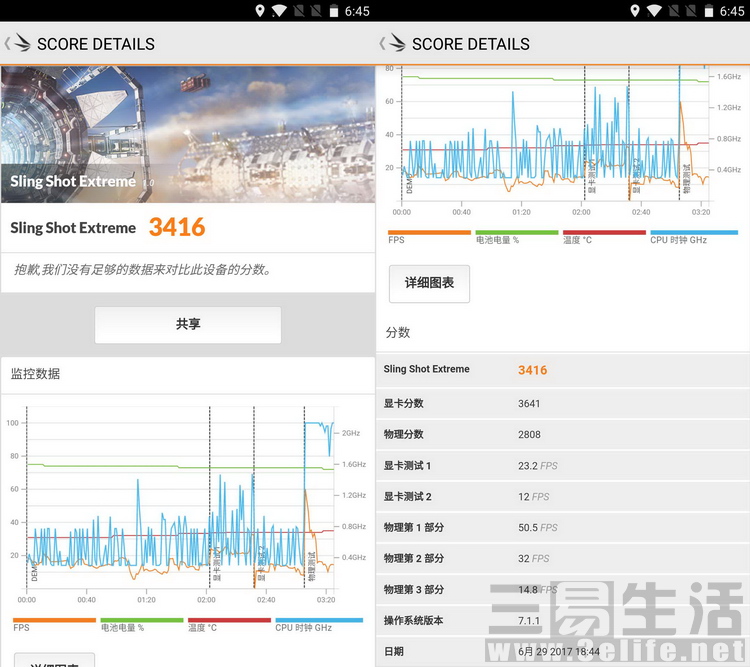Image resolution: width=750 pixels, height=667 pixels.
Task: Tap the back arrow logo in right header
Action: click(x=393, y=44)
